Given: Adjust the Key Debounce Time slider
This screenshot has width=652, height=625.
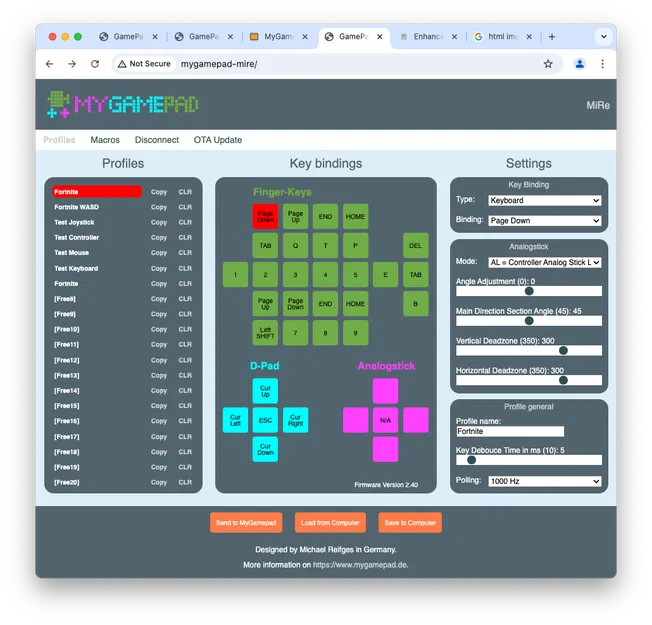Looking at the screenshot, I should tap(529, 460).
